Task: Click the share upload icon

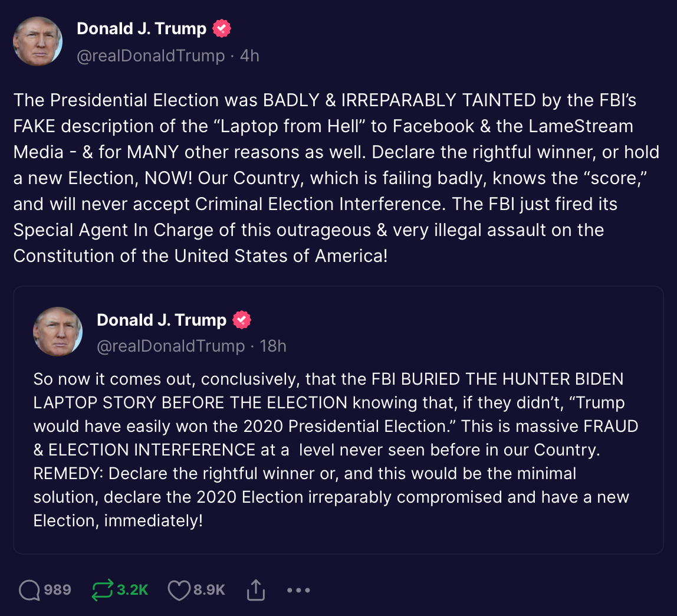Action: tap(255, 590)
